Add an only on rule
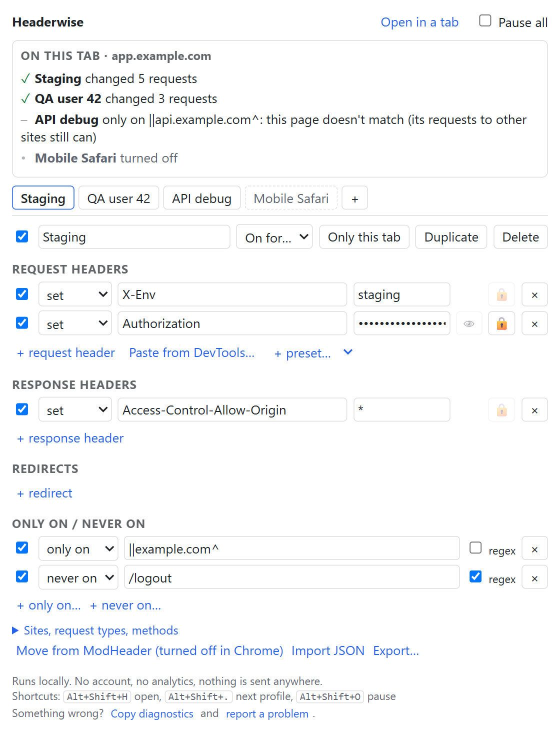The height and width of the screenshot is (733, 560). [48, 605]
